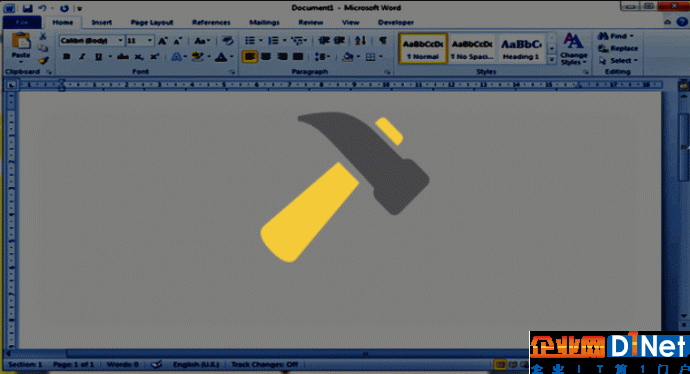Click the Sort A-Z icon
690x374 pixels.
(x=360, y=40)
